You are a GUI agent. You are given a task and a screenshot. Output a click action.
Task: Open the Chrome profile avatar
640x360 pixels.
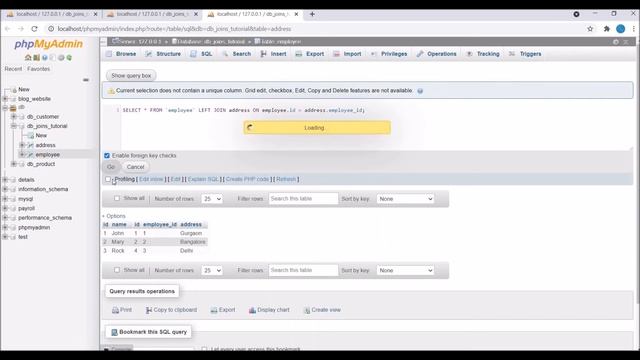click(620, 29)
